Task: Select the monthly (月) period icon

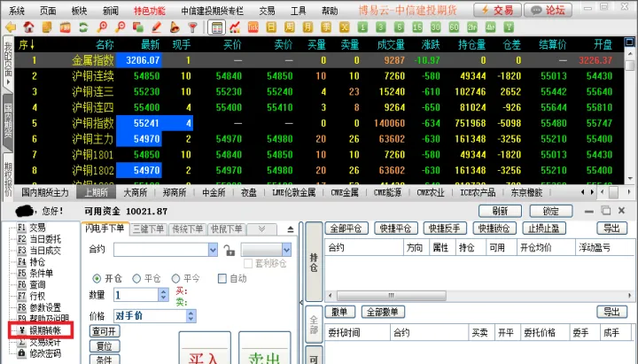Action: (x=307, y=27)
